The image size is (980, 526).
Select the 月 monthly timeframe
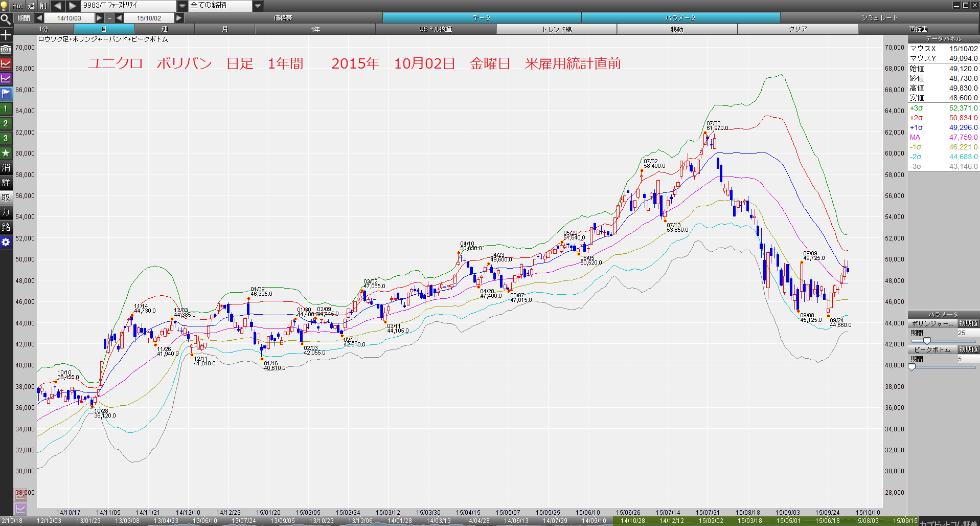pyautogui.click(x=225, y=29)
